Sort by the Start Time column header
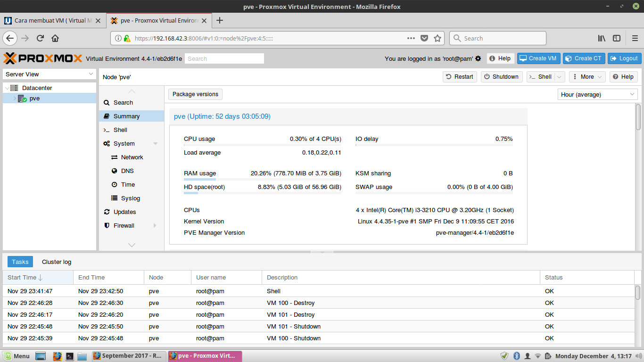Screen dimensions: 644x362 [38, 278]
